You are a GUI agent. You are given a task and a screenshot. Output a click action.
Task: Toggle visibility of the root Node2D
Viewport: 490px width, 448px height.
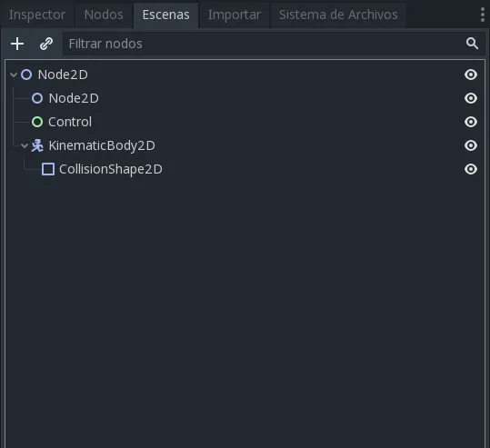pyautogui.click(x=471, y=75)
